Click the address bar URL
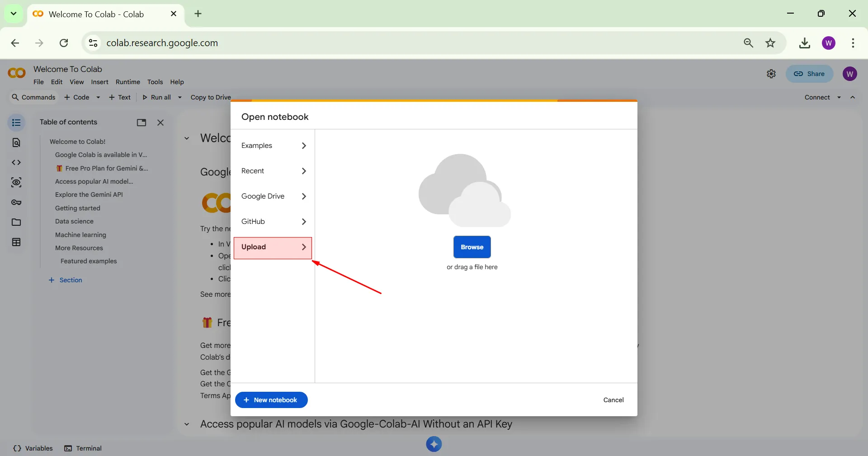The width and height of the screenshot is (868, 456). pos(162,43)
